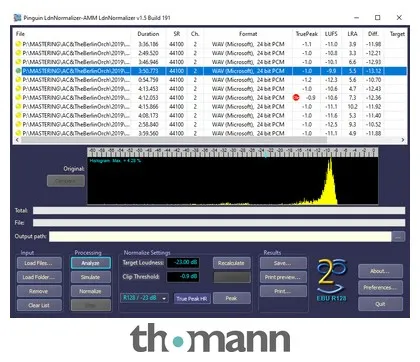Open output path browse button

click(398, 236)
